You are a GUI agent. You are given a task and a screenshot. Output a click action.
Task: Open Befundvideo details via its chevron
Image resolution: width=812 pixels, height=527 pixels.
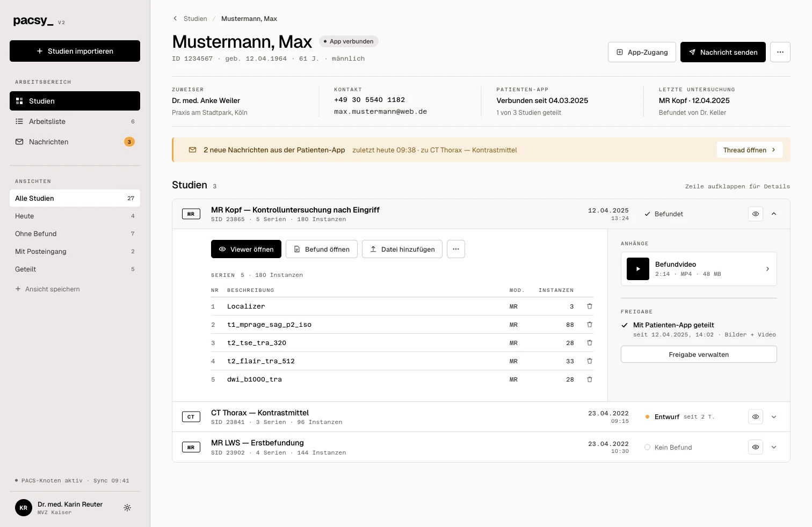tap(767, 269)
